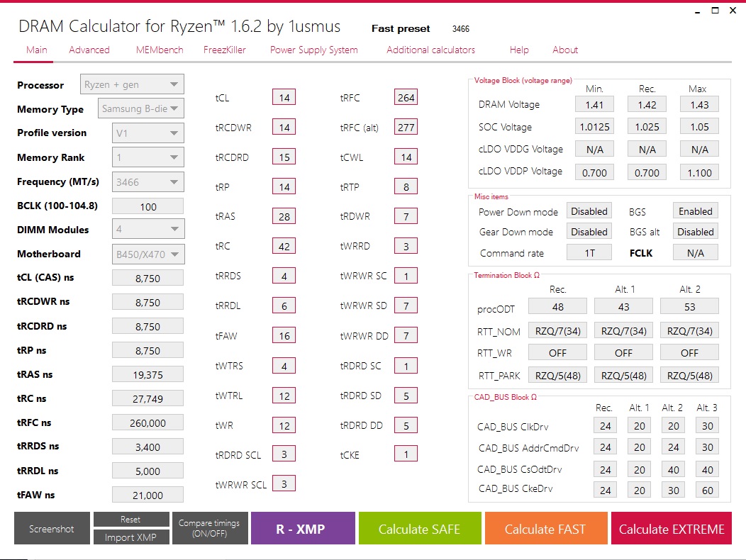Click the tCKE timing value box
The height and width of the screenshot is (560, 746).
(406, 454)
